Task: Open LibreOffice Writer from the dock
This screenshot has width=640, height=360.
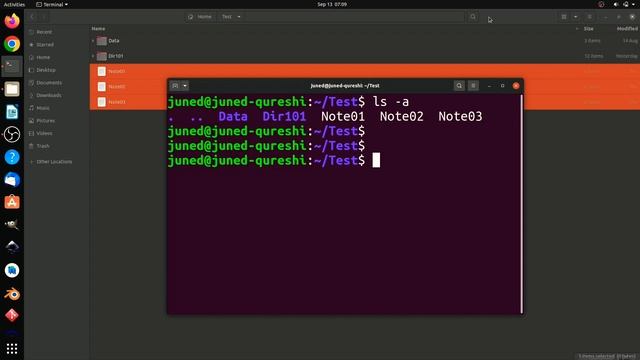Action: click(12, 112)
